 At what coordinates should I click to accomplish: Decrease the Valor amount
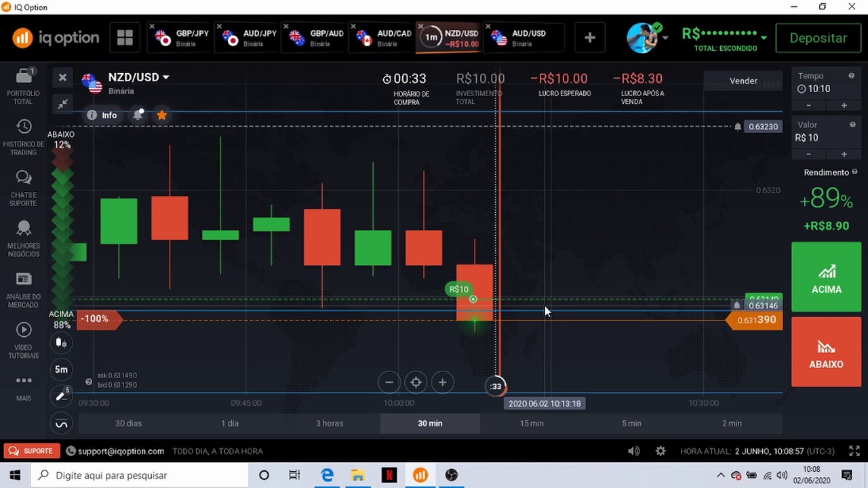808,154
